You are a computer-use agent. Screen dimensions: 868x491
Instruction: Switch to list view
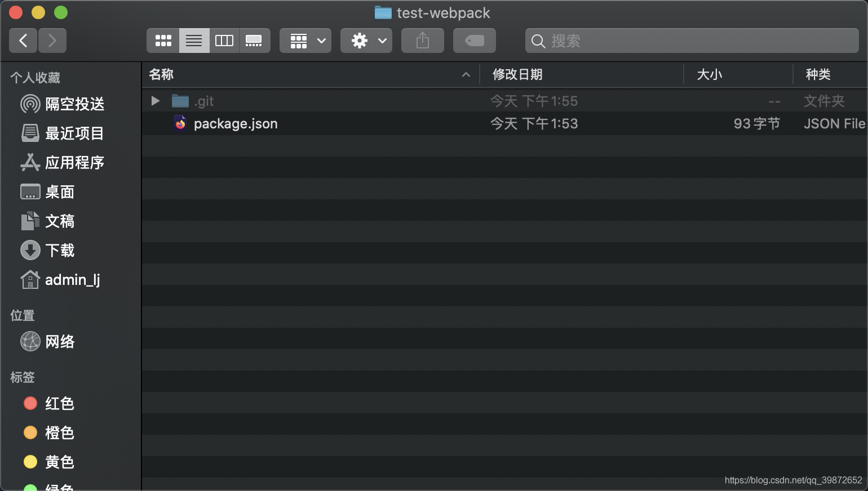(194, 41)
